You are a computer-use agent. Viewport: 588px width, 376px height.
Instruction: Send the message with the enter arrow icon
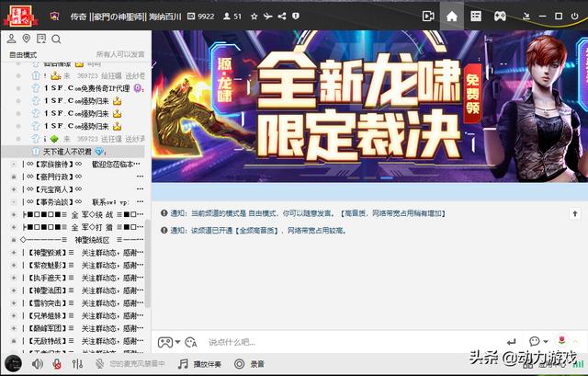tap(511, 342)
